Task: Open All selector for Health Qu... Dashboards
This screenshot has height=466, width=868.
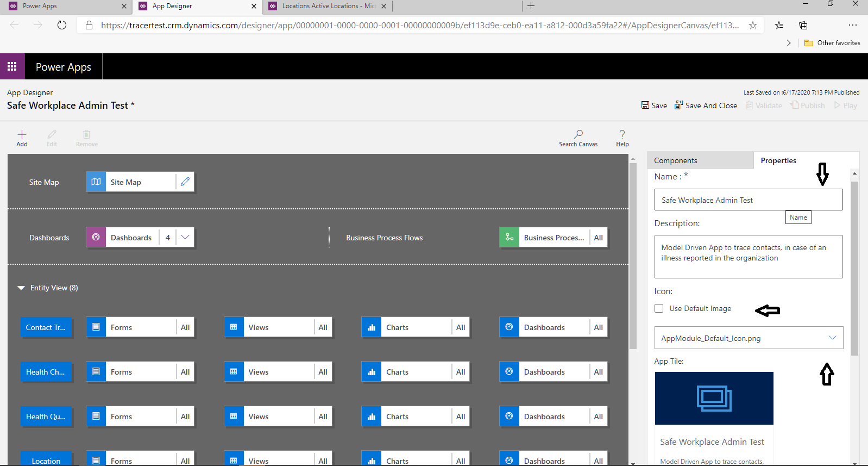Action: click(599, 416)
